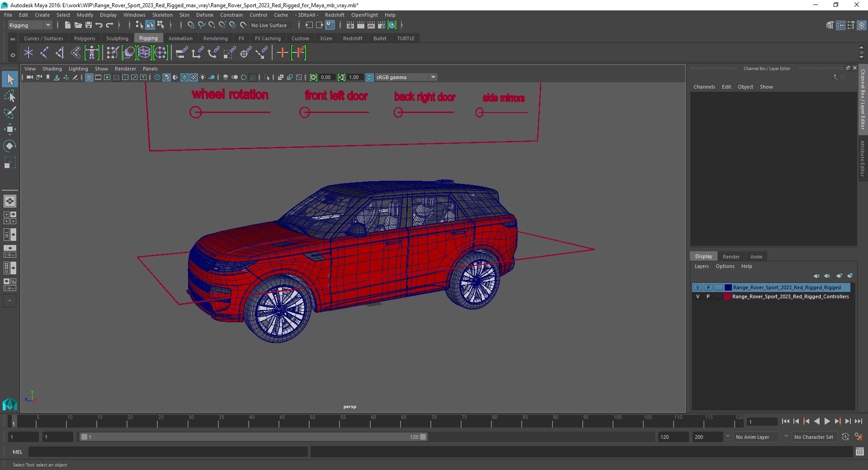Image resolution: width=868 pixels, height=470 pixels.
Task: Go to the start of the playback range
Action: [x=785, y=421]
